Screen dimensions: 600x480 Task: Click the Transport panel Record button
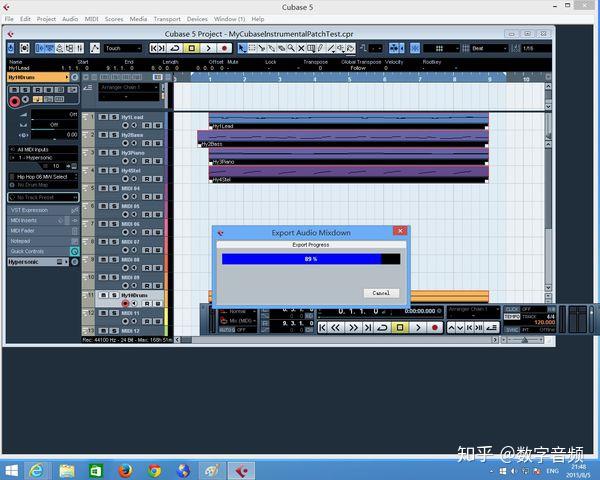435,328
